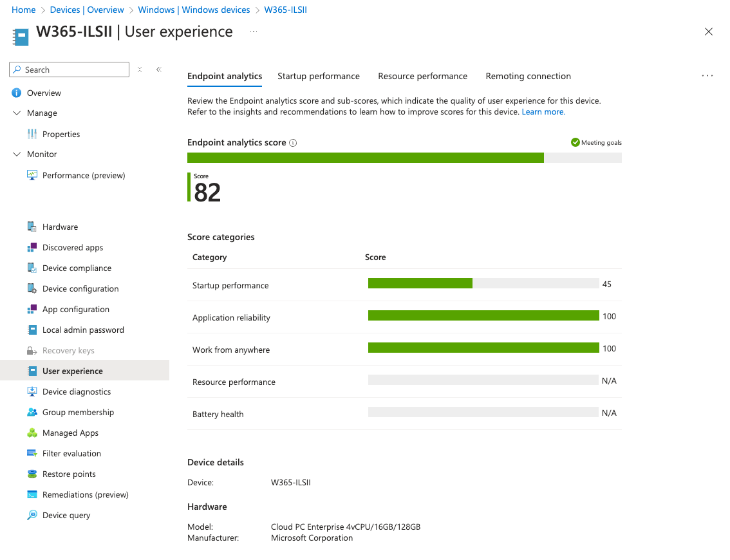The height and width of the screenshot is (560, 730).
Task: Open Group membership from sidebar
Action: pyautogui.click(x=79, y=413)
